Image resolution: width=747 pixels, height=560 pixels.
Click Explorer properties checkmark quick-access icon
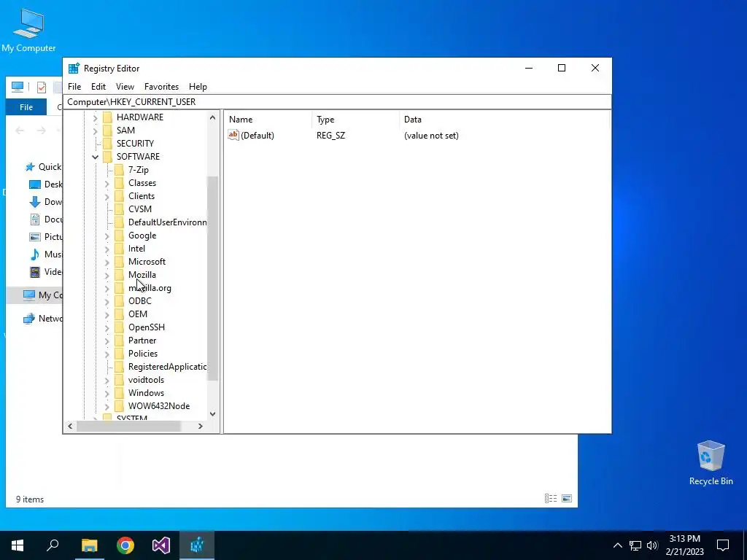pyautogui.click(x=42, y=87)
